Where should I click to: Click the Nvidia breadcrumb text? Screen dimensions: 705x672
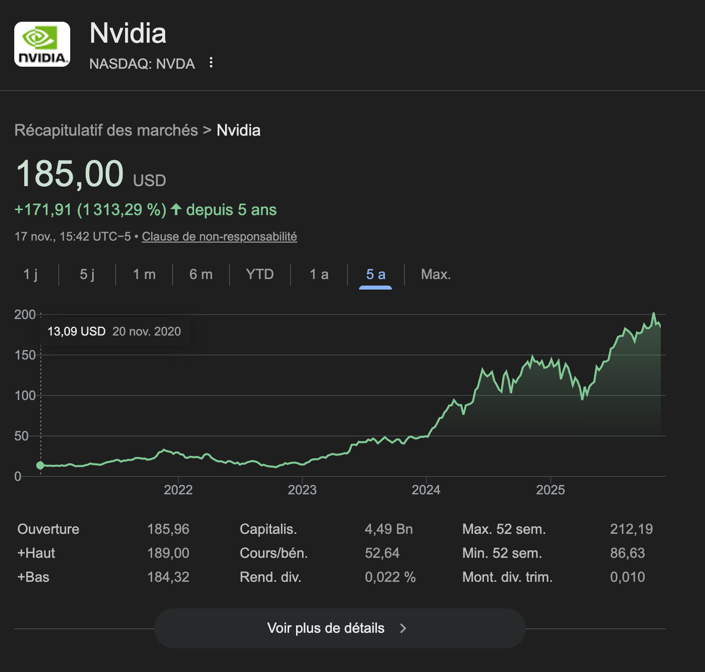coord(239,130)
